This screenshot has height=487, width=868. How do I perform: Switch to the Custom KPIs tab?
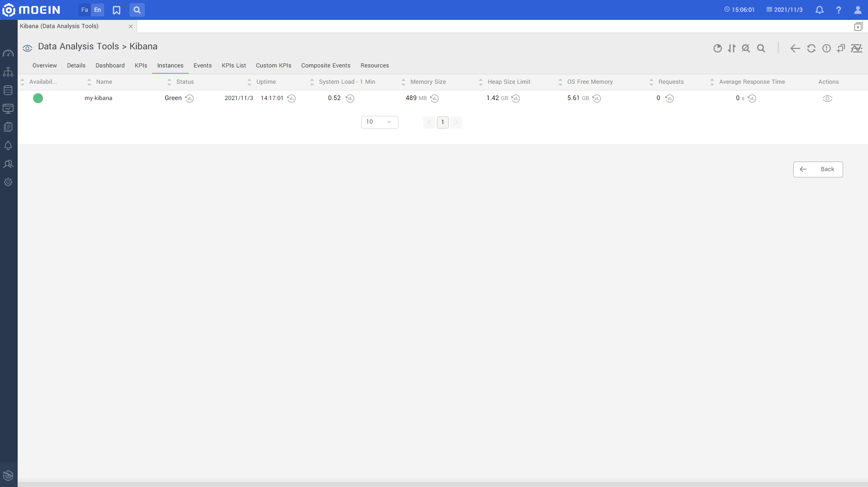273,66
